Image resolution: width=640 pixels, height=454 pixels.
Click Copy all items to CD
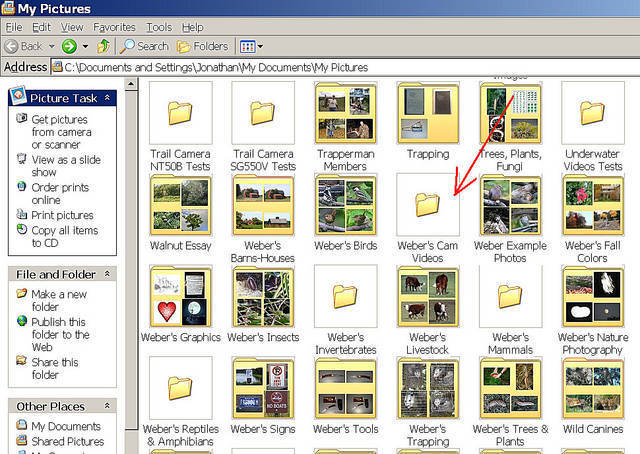[65, 236]
